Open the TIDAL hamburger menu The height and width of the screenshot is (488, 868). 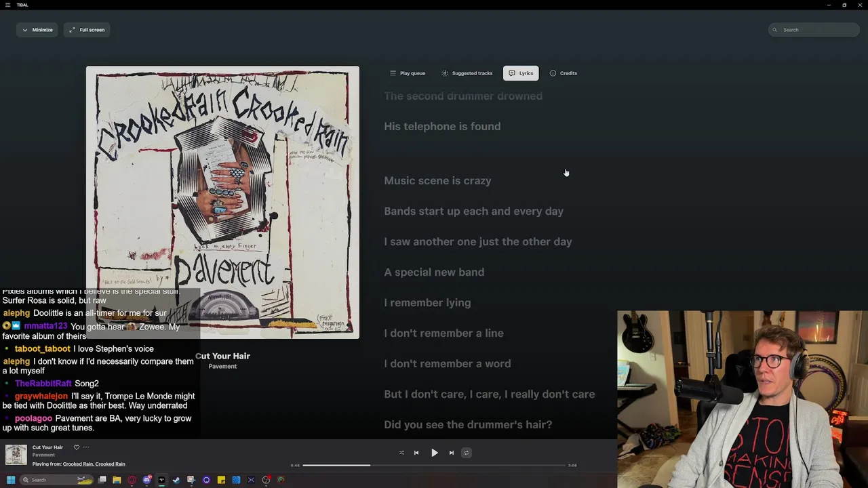(7, 5)
